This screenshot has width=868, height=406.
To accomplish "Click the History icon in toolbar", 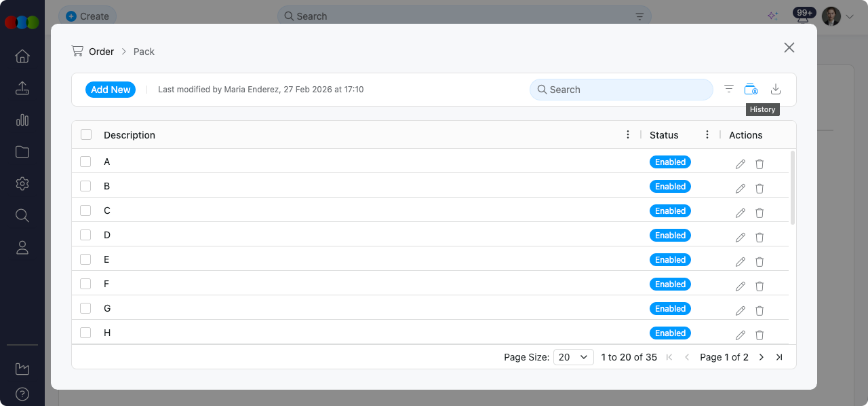I will 751,89.
